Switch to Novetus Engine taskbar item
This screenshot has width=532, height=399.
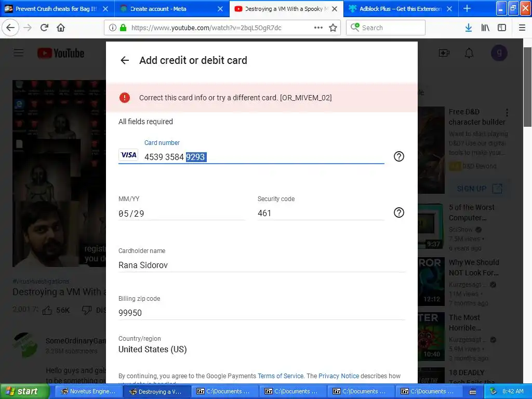point(88,391)
